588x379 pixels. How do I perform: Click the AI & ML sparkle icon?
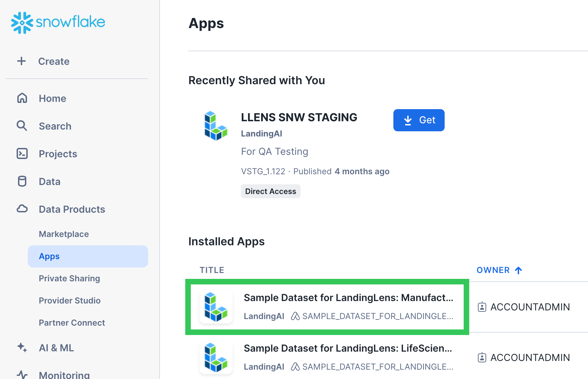pos(22,347)
